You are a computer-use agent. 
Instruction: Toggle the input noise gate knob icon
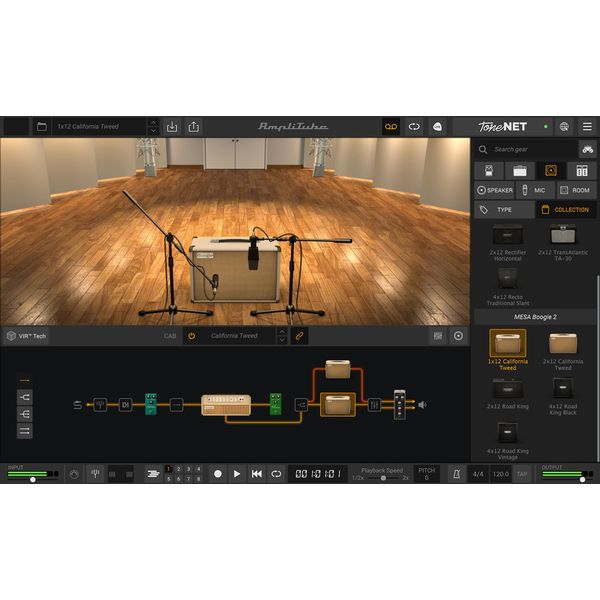click(x=74, y=474)
